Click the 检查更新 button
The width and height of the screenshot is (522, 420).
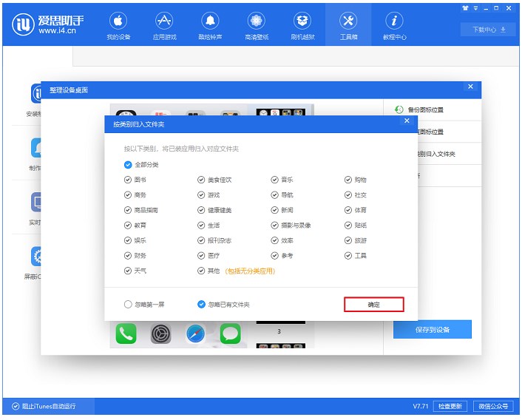[x=450, y=406]
